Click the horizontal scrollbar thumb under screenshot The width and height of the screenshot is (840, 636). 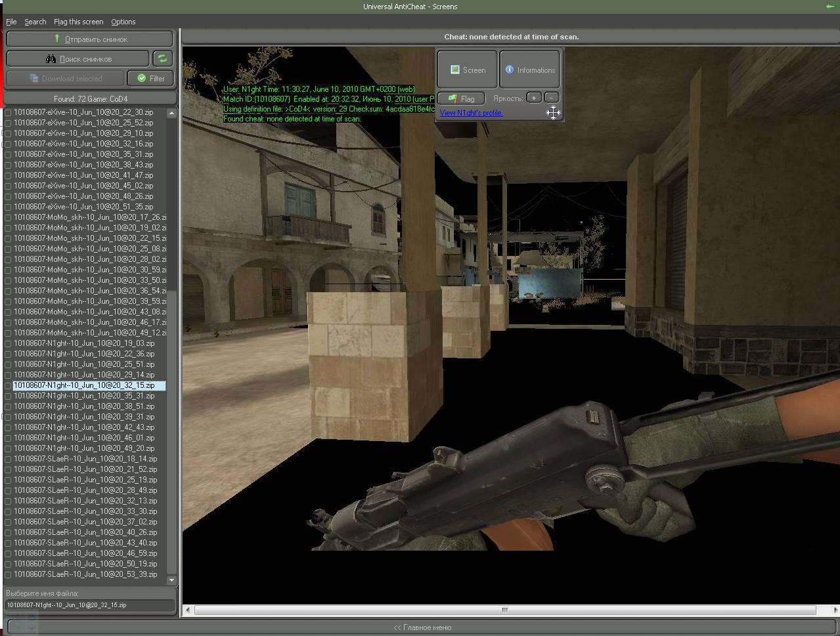click(x=505, y=610)
